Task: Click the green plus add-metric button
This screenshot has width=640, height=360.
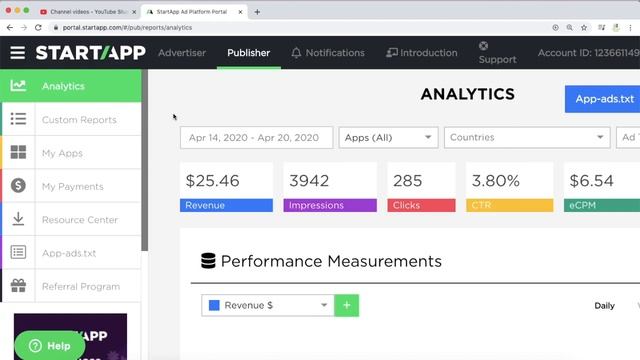Action: coord(347,305)
